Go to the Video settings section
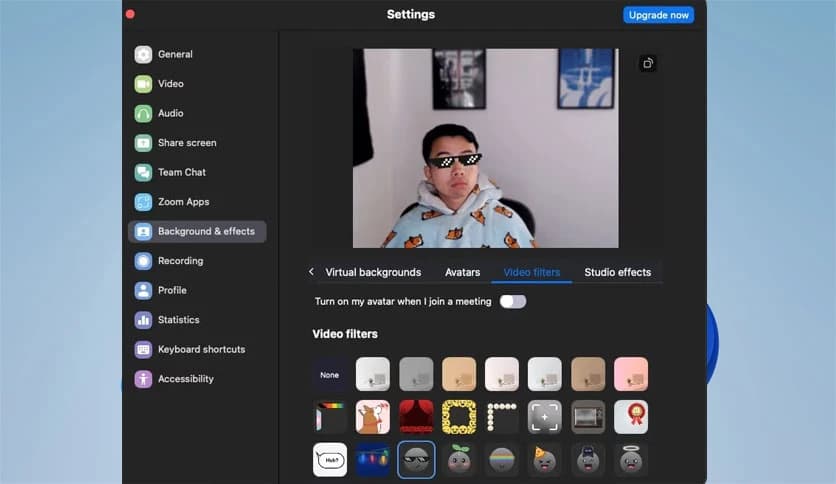 (x=197, y=84)
